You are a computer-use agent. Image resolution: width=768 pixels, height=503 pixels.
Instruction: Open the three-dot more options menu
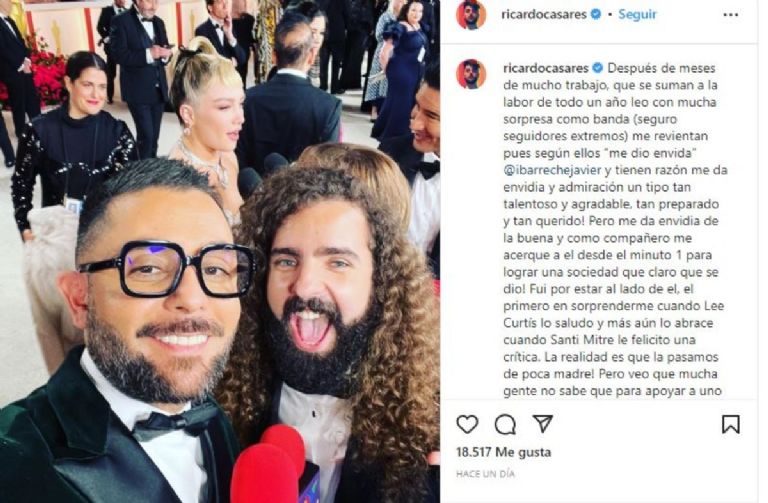(730, 15)
